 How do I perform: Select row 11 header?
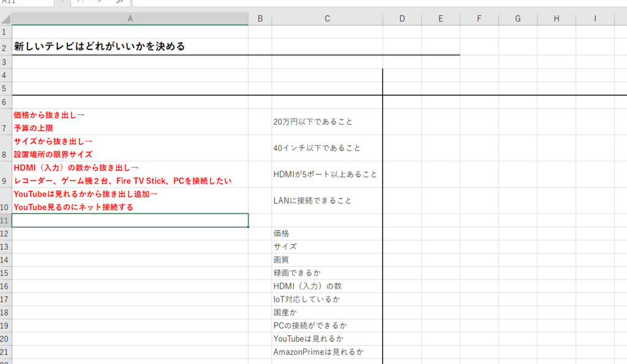[x=6, y=221]
